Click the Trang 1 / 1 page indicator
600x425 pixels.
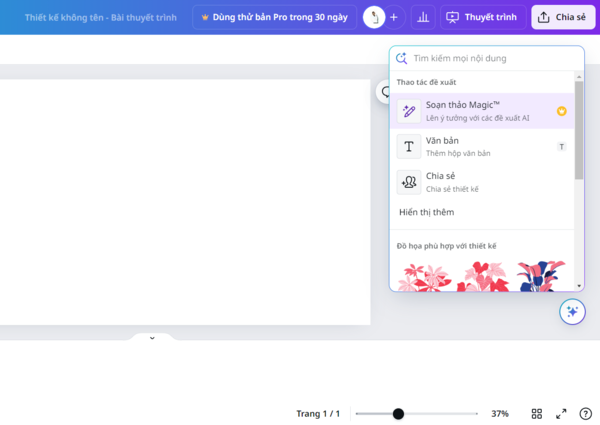pyautogui.click(x=318, y=414)
